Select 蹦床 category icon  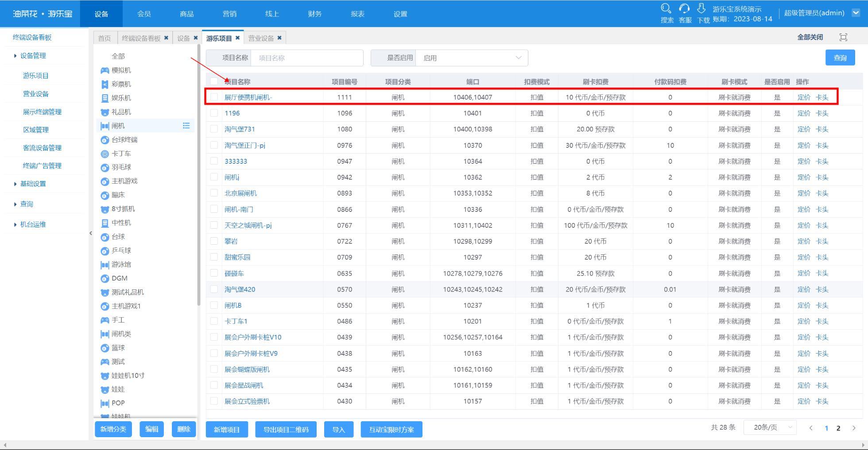(105, 195)
